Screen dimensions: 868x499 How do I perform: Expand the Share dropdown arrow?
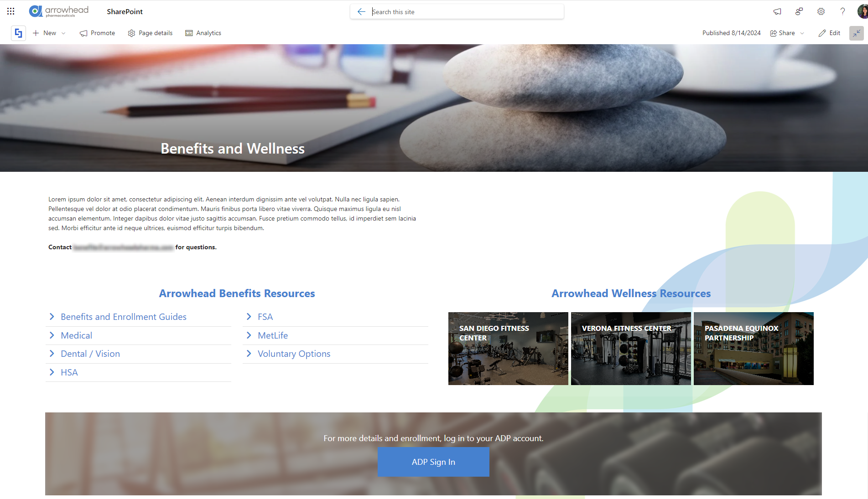point(802,33)
